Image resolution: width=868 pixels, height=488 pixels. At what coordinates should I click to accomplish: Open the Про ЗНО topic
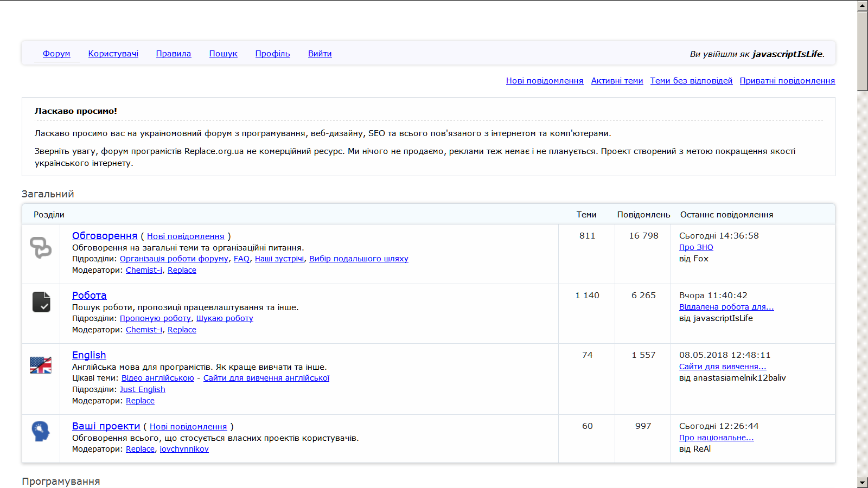[x=696, y=247]
